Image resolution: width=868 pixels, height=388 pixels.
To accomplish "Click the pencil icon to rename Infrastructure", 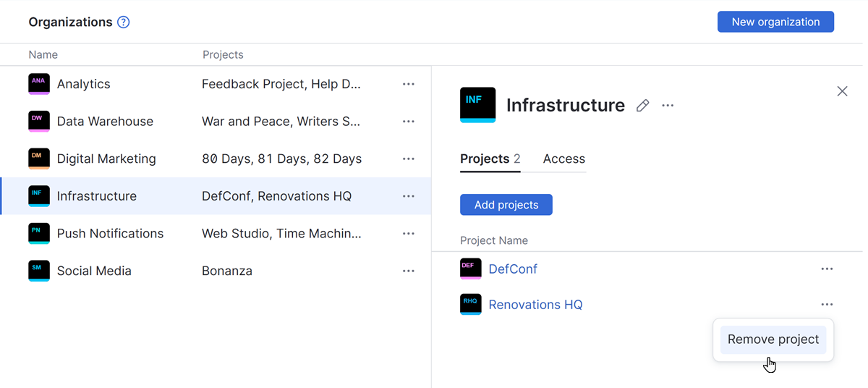I will 642,106.
